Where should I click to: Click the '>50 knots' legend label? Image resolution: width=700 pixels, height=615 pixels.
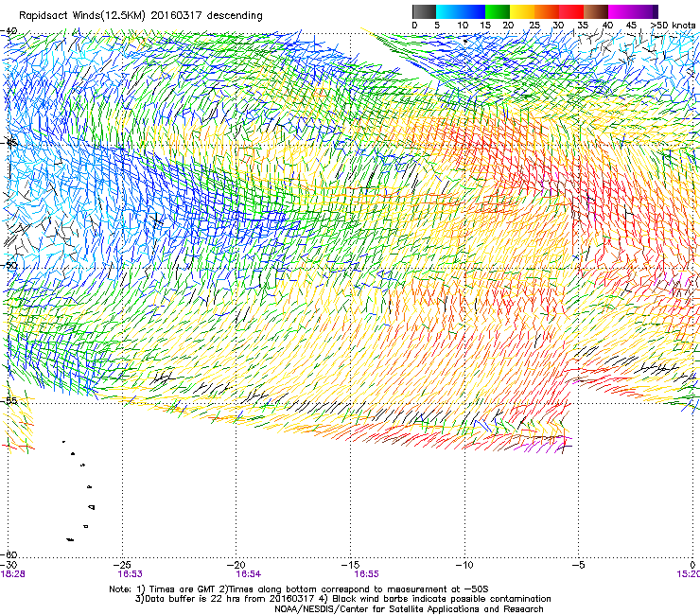point(673,26)
